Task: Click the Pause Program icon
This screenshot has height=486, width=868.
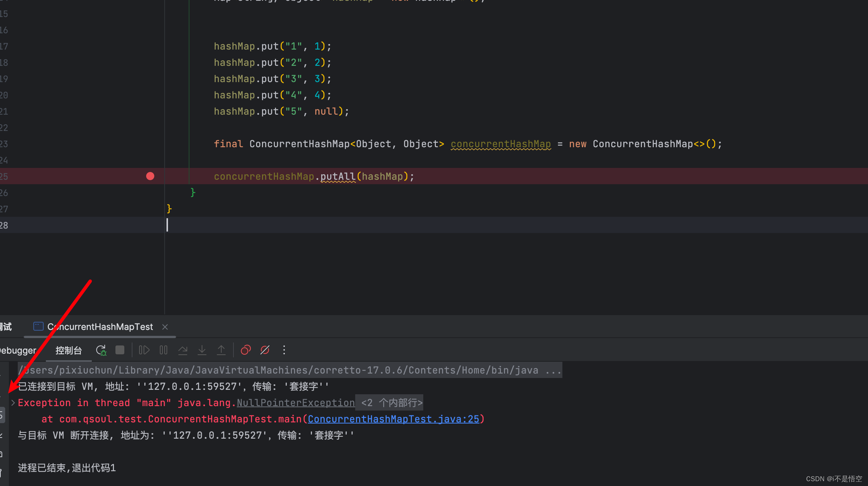Action: coord(164,350)
